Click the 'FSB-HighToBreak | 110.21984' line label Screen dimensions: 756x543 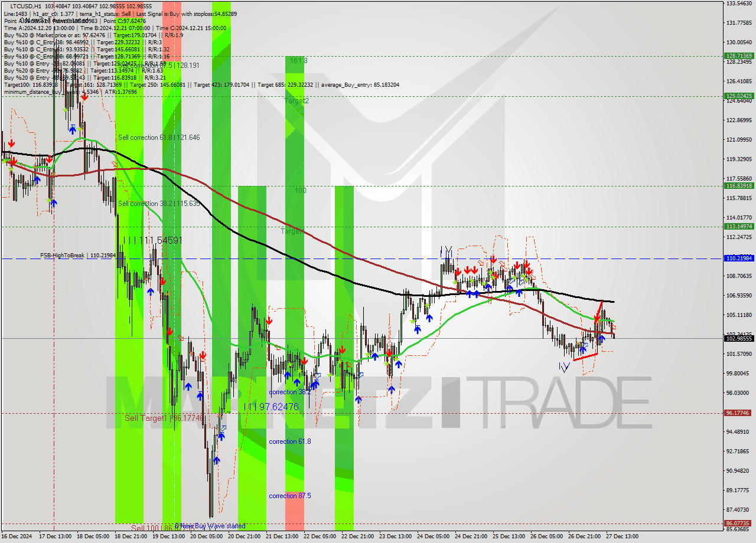click(x=79, y=256)
